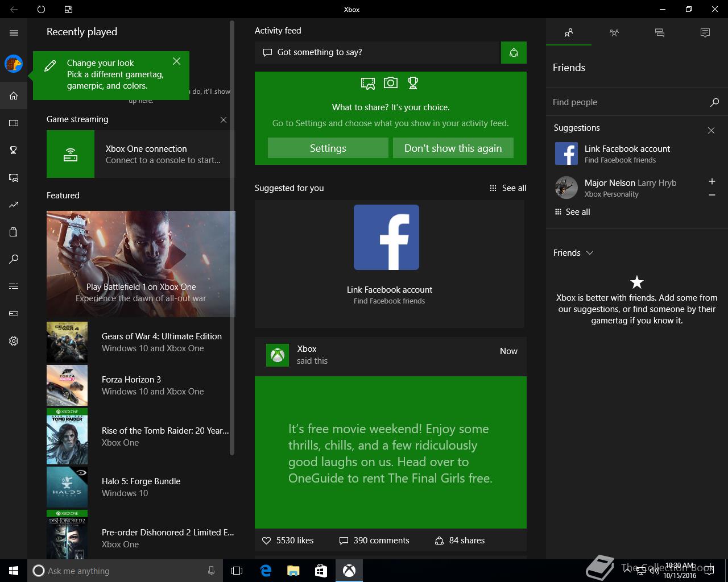Open OneGuide list sidebar icon
This screenshot has width=728, height=582.
[x=14, y=286]
